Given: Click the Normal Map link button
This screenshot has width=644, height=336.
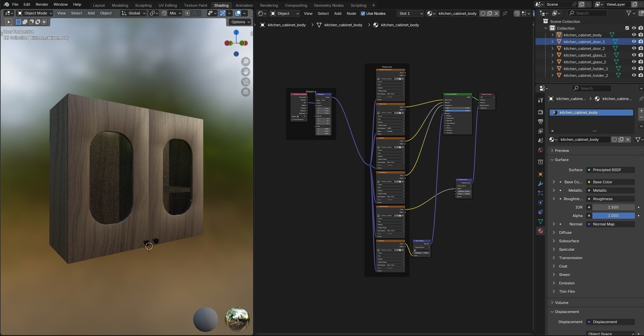Looking at the screenshot, I should (x=610, y=224).
